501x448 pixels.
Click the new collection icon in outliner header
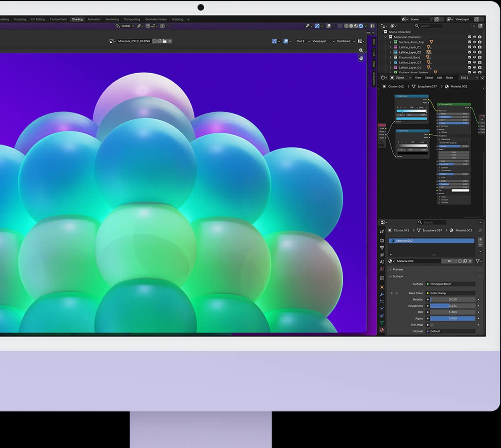(481, 26)
